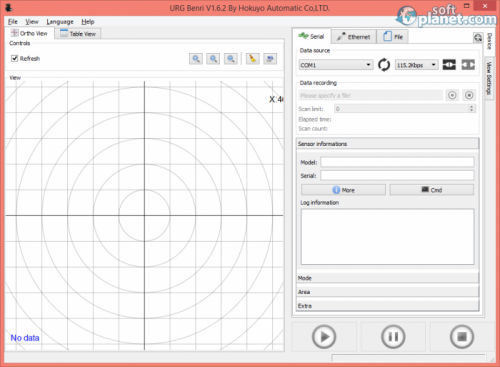Click the snapshot icon beside the broom
500x367 pixels.
pyautogui.click(x=270, y=59)
